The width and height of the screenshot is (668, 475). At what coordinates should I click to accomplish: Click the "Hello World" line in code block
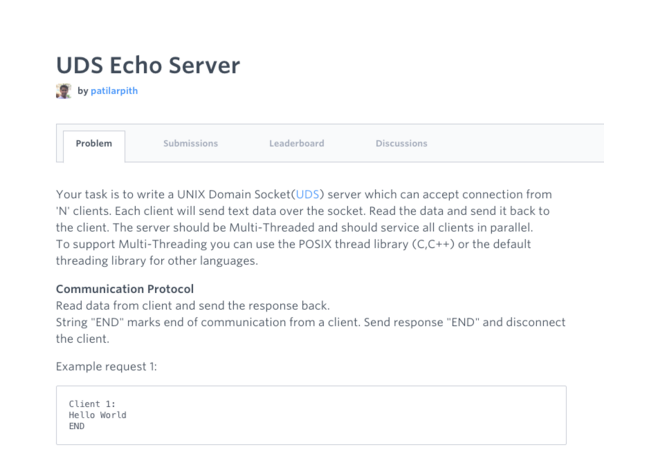pos(98,415)
